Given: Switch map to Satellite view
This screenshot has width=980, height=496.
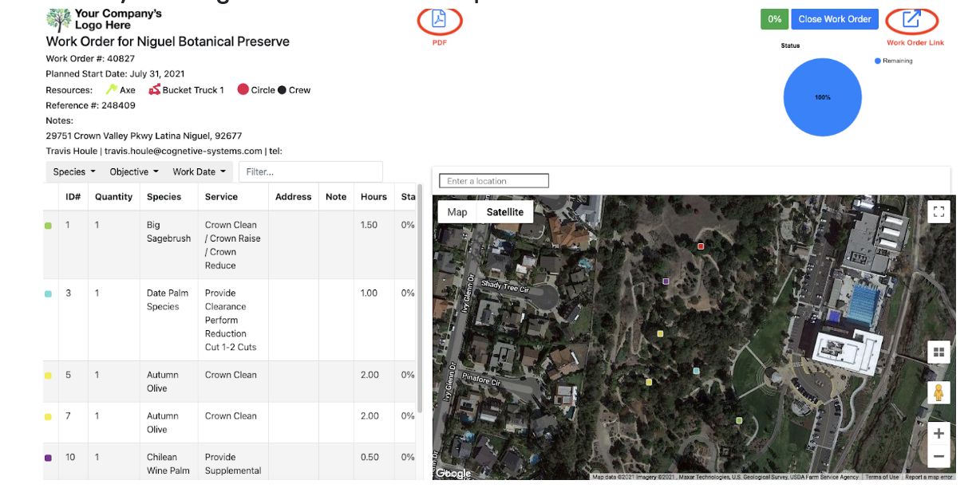Looking at the screenshot, I should [505, 212].
